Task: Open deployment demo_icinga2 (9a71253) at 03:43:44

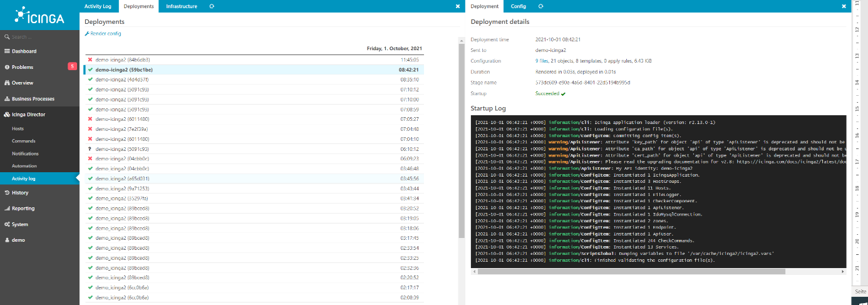Action: point(253,189)
